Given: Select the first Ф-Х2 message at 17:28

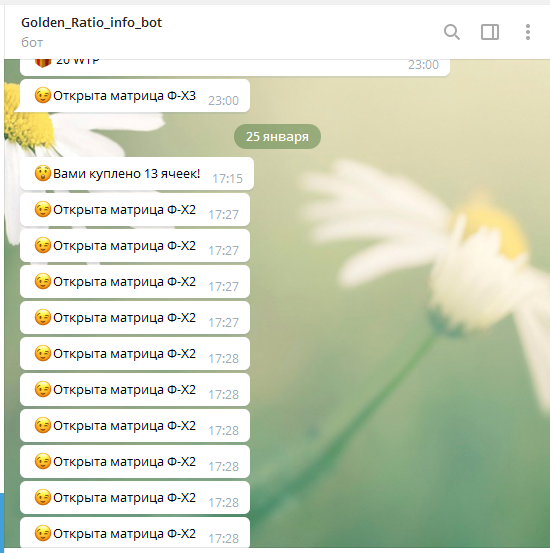Looking at the screenshot, I should (135, 354).
